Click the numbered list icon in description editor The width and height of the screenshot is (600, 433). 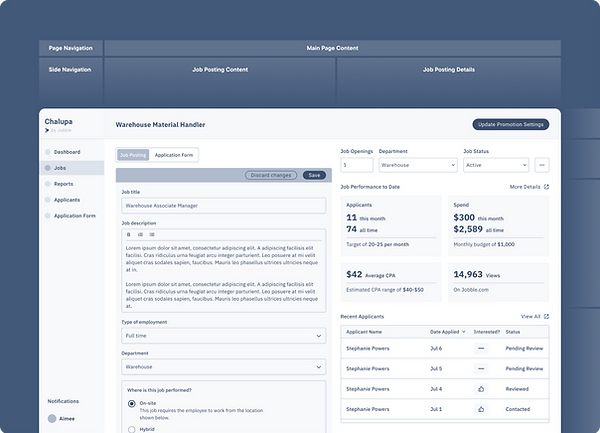click(140, 234)
